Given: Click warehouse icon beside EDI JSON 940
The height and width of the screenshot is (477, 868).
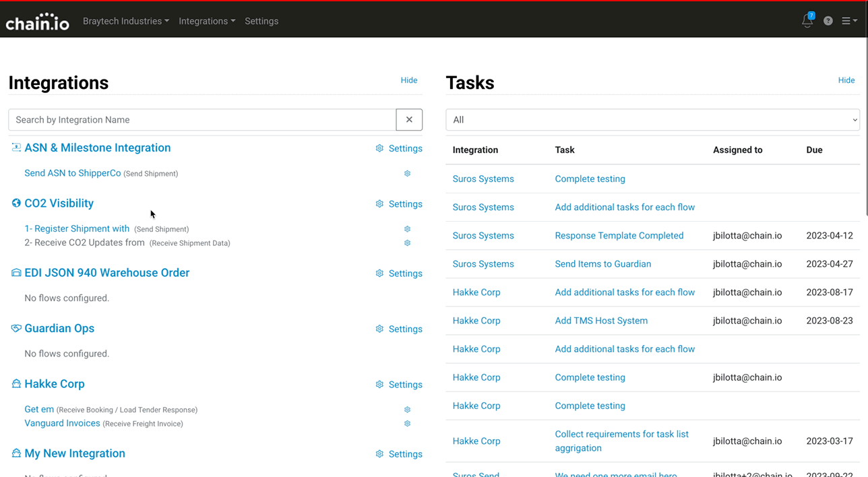Looking at the screenshot, I should pyautogui.click(x=16, y=273).
